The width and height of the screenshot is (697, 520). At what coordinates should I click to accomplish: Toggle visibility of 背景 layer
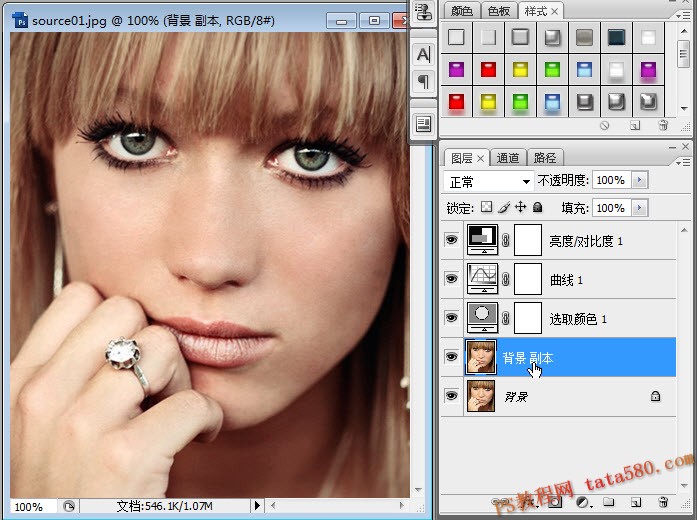point(452,396)
